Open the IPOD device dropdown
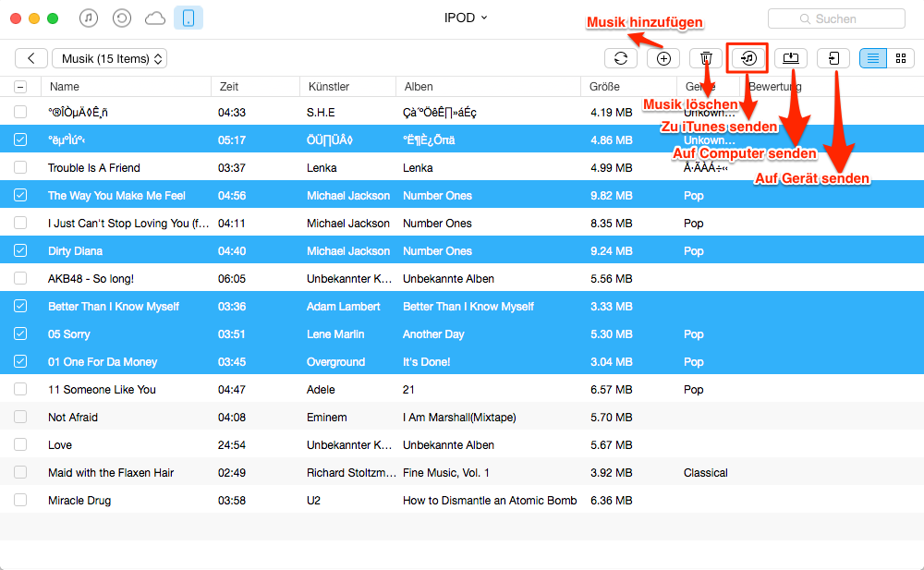Image resolution: width=924 pixels, height=570 pixels. 466,18
